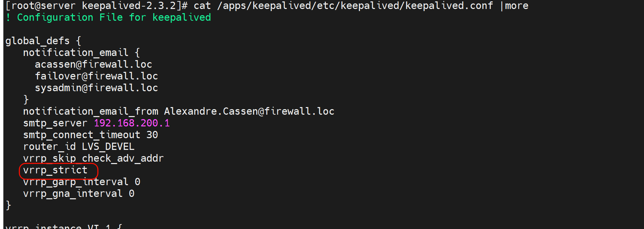Screen dimensions: 644x229
Task: Click the vrrp_skip_check_adv_addr option
Action: point(93,159)
